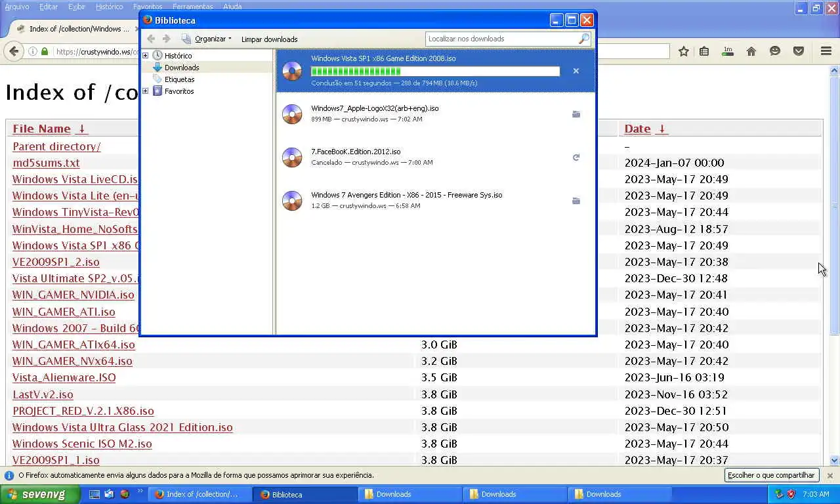Download VE2009SP1_2.iso link
The height and width of the screenshot is (504, 840).
tap(56, 262)
